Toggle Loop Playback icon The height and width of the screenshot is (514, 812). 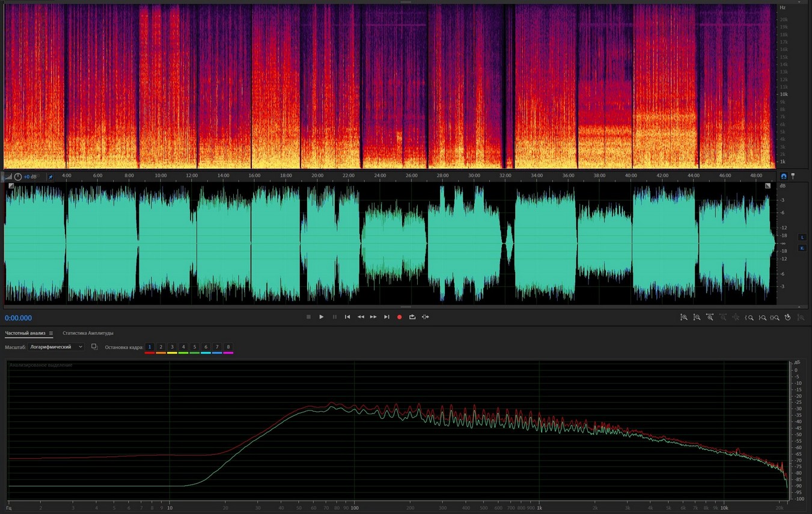412,317
